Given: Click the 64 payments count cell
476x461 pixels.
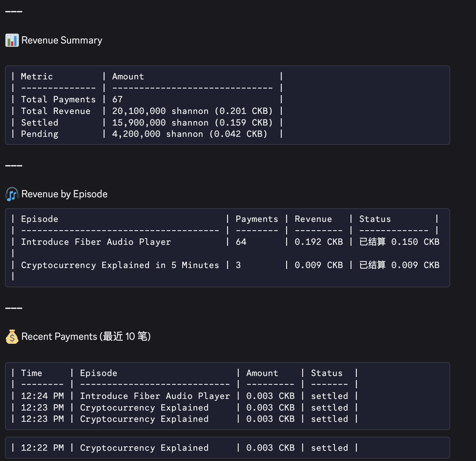Looking at the screenshot, I should point(241,242).
